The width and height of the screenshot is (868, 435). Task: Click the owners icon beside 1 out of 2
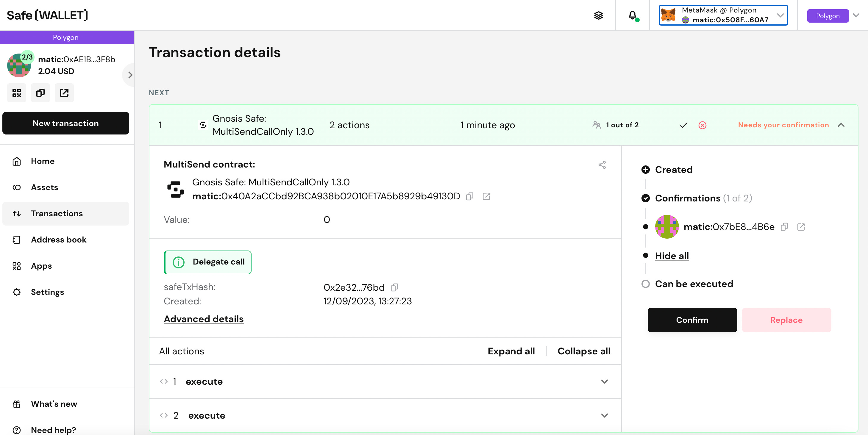coord(597,125)
